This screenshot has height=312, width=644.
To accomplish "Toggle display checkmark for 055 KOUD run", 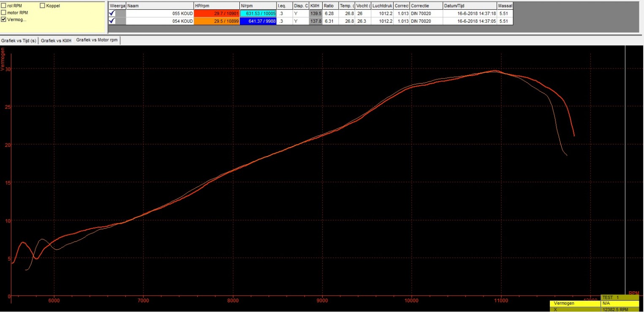I will pyautogui.click(x=112, y=14).
